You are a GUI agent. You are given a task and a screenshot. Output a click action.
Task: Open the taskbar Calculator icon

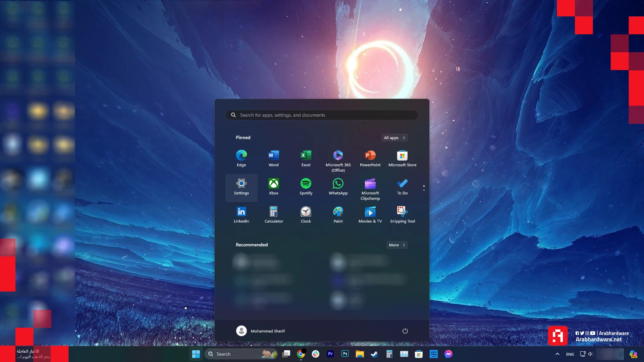point(389,354)
